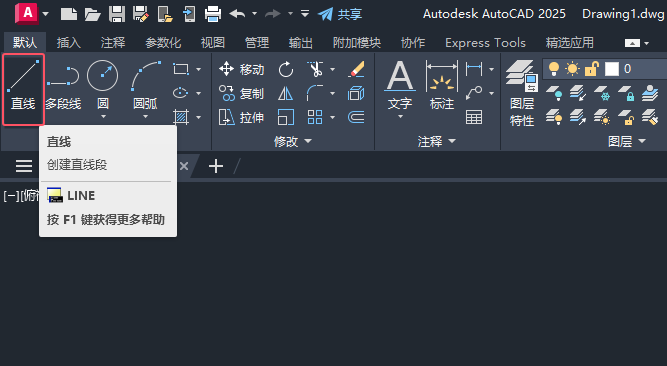Open the Text (文字) dropdown arrow
667x366 pixels.
400,117
